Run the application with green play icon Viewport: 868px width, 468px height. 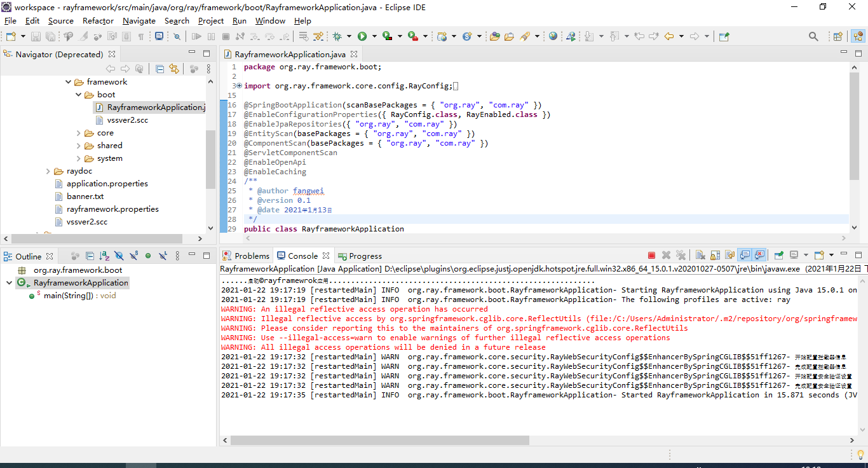click(362, 36)
